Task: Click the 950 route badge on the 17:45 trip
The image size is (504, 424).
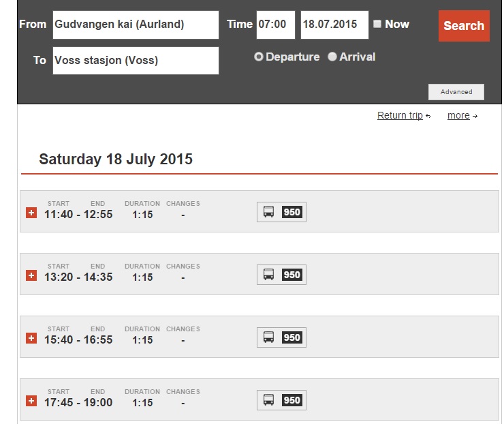Action: [292, 400]
